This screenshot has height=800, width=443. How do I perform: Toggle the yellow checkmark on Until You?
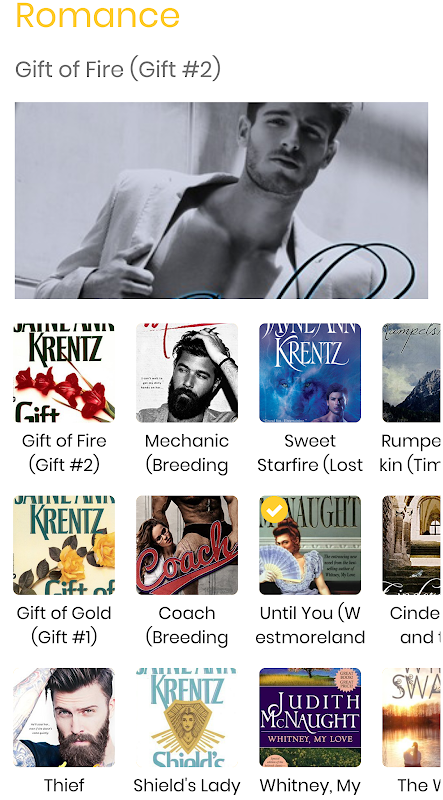tap(274, 510)
